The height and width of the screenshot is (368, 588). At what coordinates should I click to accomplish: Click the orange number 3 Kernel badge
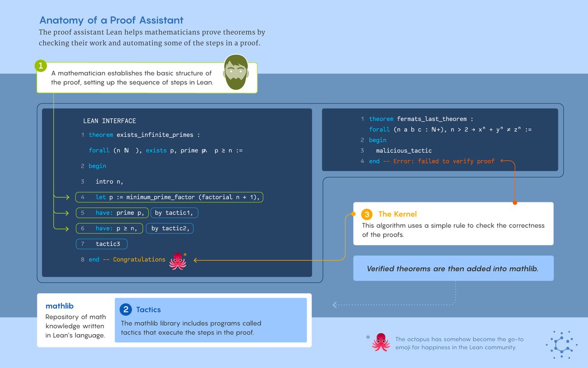click(366, 214)
